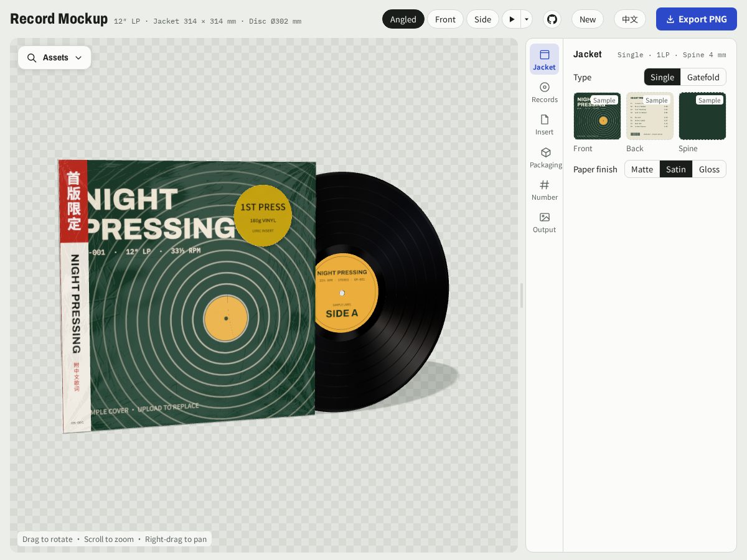Open the Packaging tab
Viewport: 747px width, 560px height.
545,157
